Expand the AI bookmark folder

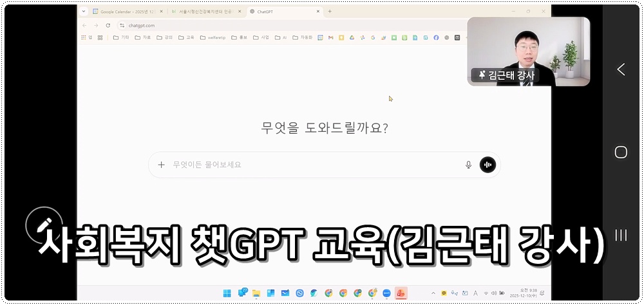click(x=281, y=37)
